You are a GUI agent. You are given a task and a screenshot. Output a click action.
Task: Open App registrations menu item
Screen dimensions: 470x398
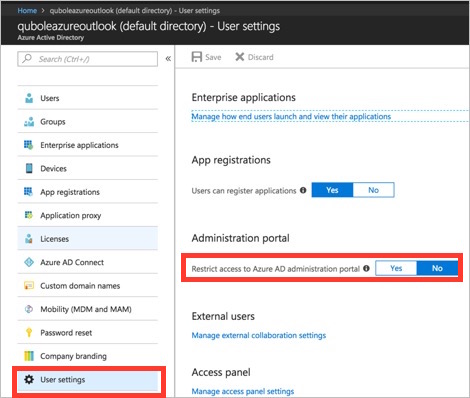pyautogui.click(x=88, y=192)
